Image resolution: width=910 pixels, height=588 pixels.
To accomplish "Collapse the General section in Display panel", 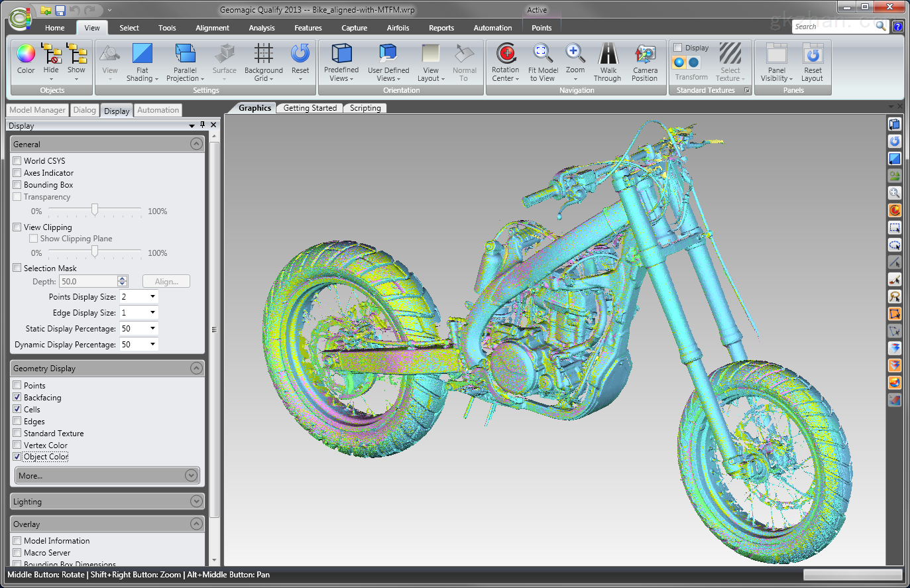I will point(196,143).
